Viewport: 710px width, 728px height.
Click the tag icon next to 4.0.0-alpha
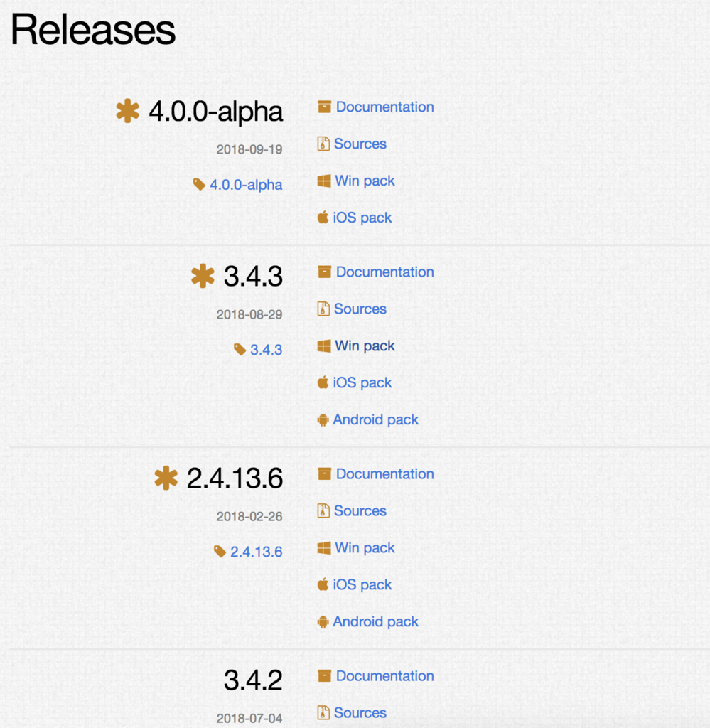(x=199, y=184)
